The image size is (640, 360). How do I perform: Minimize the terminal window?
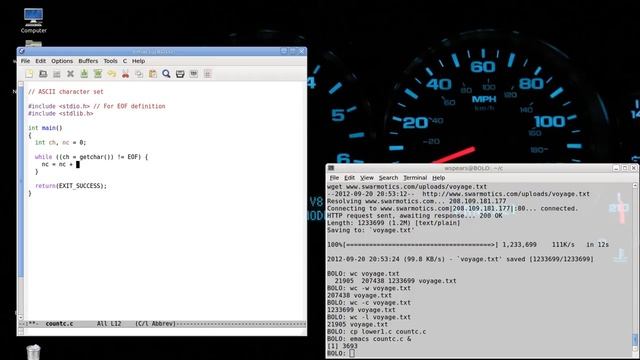tap(616, 168)
